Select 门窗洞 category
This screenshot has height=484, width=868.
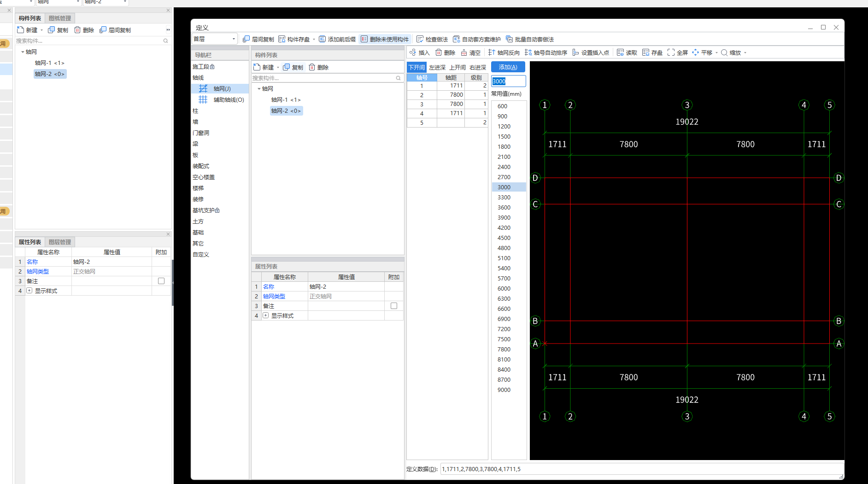tap(201, 133)
